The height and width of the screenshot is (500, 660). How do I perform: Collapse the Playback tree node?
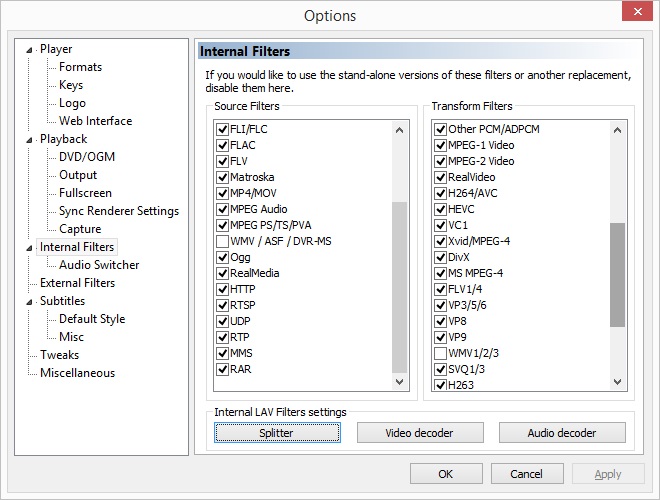[x=29, y=140]
